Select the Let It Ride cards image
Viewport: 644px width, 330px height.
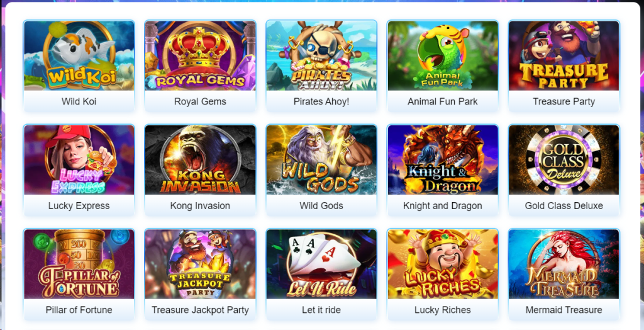pos(321,264)
